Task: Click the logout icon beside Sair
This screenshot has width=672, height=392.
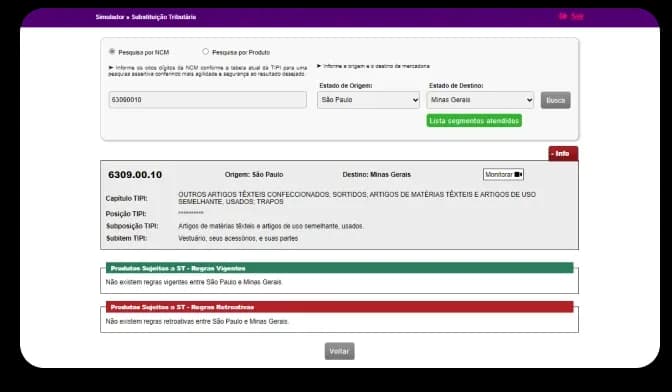Action: click(563, 16)
